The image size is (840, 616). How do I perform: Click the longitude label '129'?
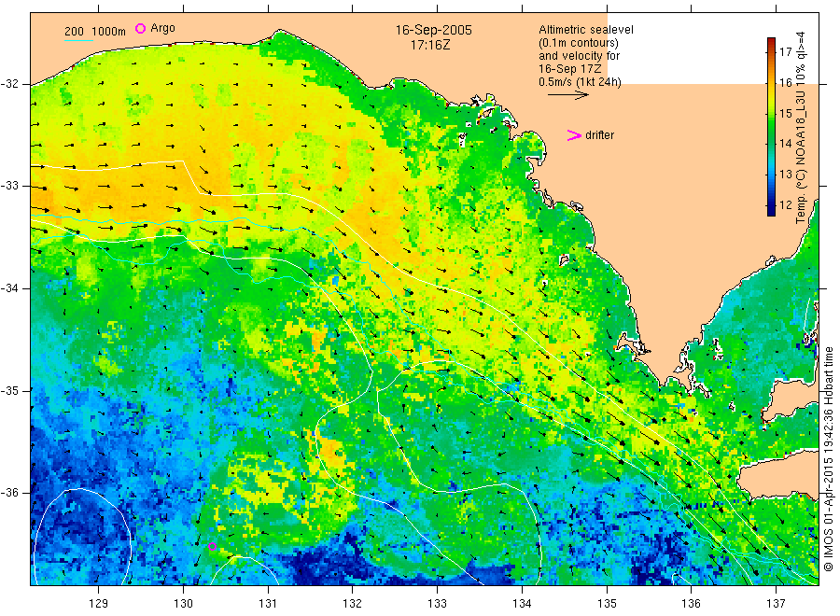[99, 604]
